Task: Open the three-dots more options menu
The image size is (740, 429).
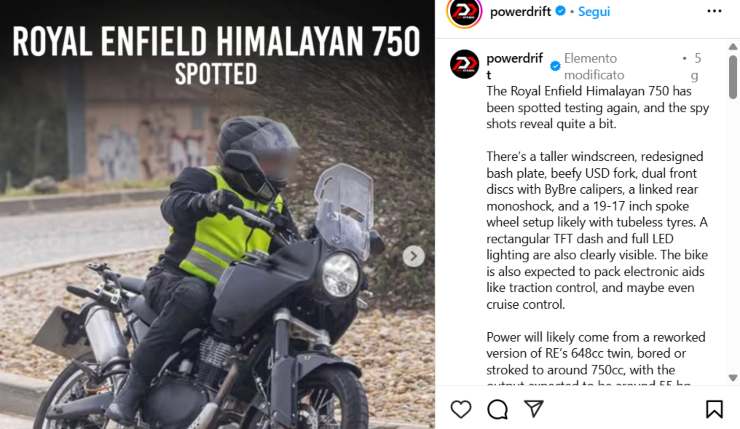Action: [714, 11]
